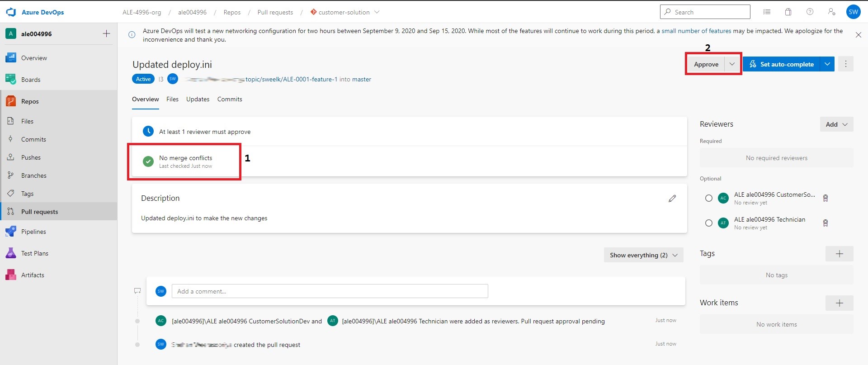Click the comment thread icon near Add comment
The height and width of the screenshot is (365, 868).
[x=137, y=291]
